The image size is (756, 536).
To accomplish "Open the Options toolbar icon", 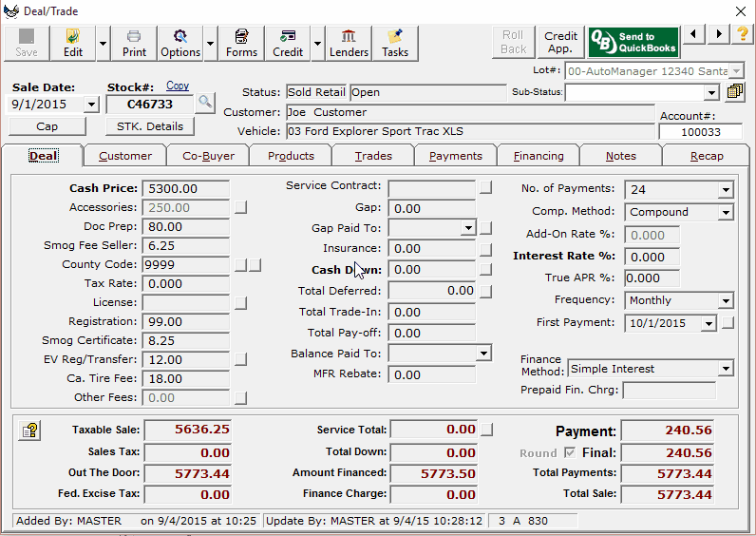I will (x=180, y=43).
